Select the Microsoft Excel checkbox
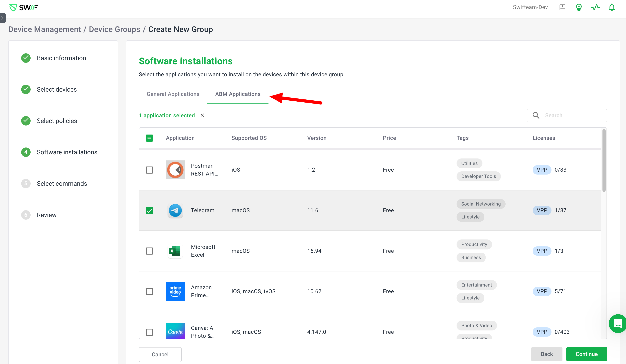Viewport: 626px width, 364px height. tap(149, 251)
